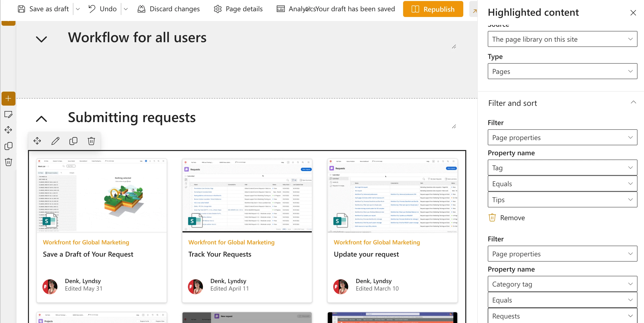Image resolution: width=644 pixels, height=323 pixels.
Task: Click the edit web part pencil icon
Action: [55, 141]
